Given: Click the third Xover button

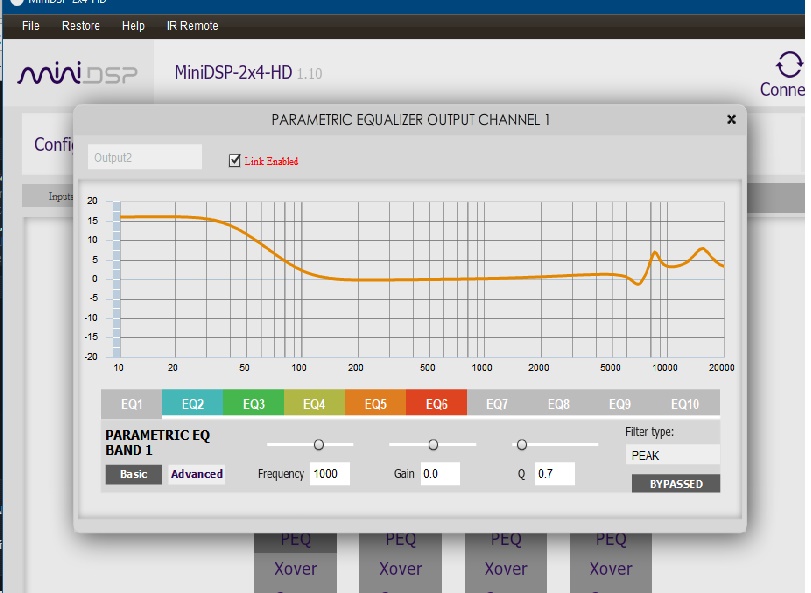Looking at the screenshot, I should pyautogui.click(x=506, y=569).
